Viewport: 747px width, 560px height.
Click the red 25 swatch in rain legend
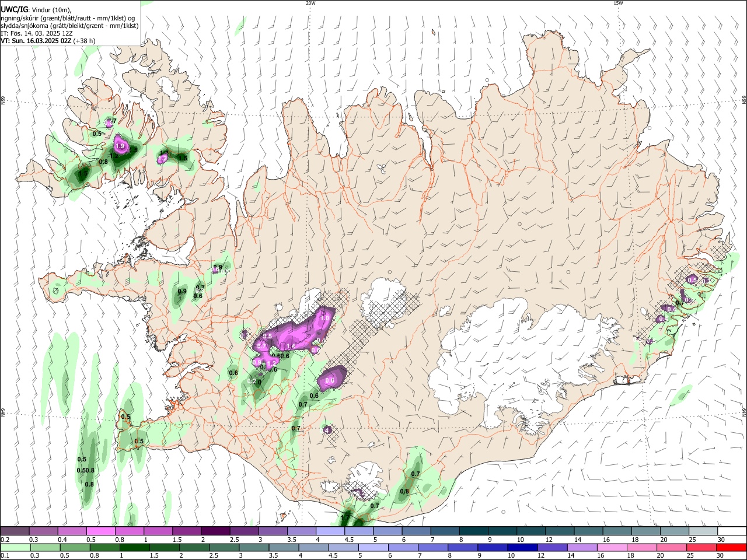click(x=702, y=547)
